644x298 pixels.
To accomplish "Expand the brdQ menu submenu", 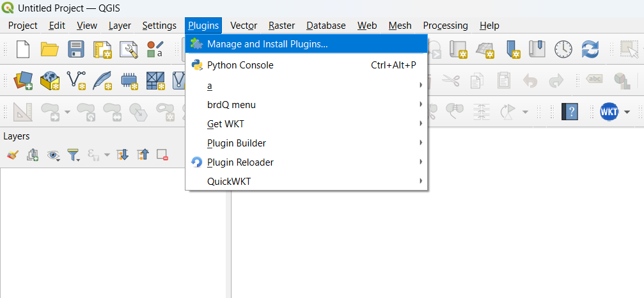I will click(306, 105).
